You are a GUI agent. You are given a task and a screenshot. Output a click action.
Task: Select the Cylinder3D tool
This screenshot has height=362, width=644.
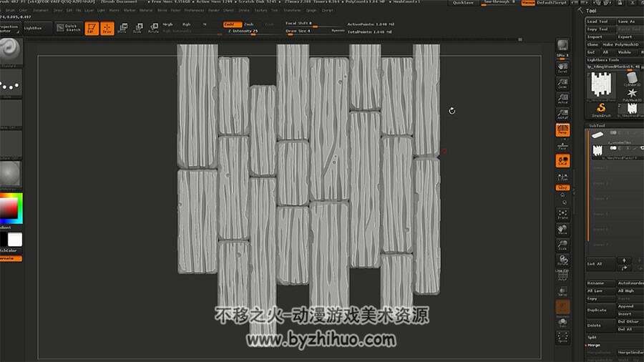(x=632, y=79)
